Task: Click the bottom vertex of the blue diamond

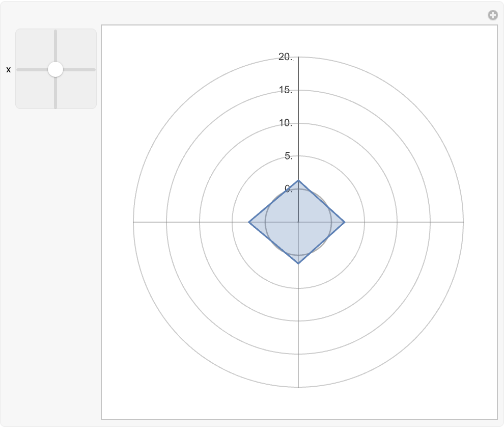Action: 298,263
